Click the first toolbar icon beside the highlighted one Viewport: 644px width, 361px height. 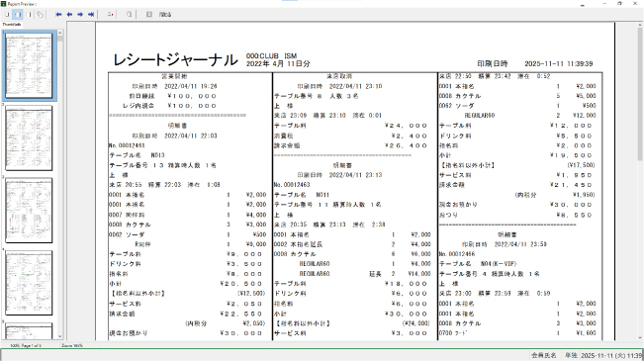point(7,15)
